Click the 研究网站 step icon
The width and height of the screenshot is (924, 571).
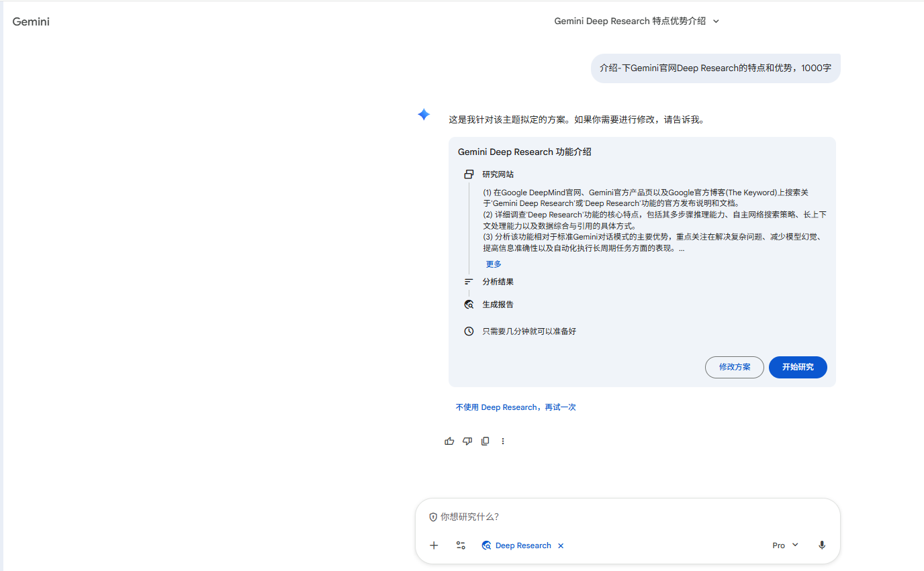[469, 174]
